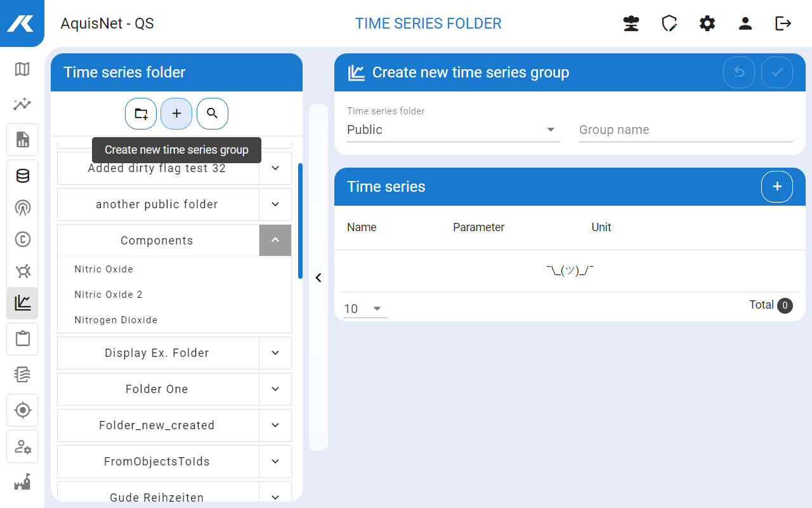Open the search time series folder button
812x508 pixels.
pos(213,114)
